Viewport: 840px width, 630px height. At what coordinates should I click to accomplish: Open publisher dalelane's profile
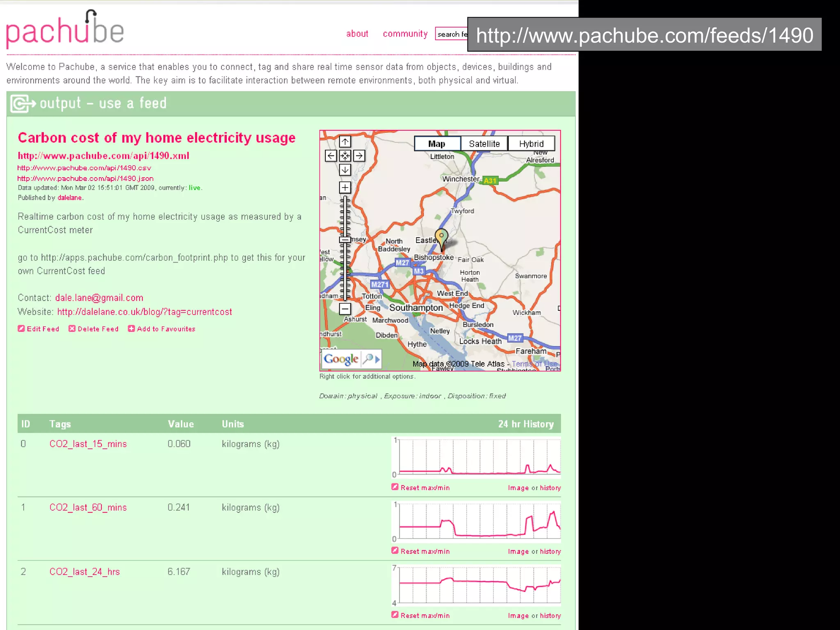pos(70,198)
